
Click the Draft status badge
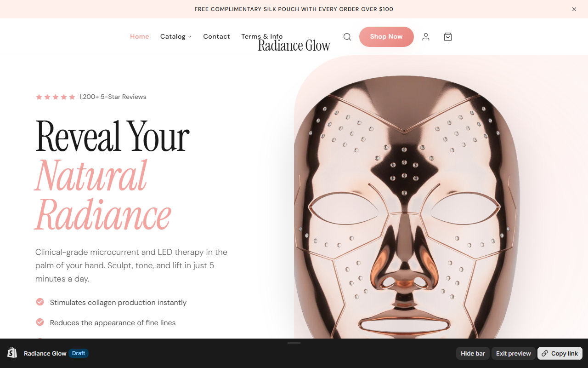pyautogui.click(x=79, y=353)
